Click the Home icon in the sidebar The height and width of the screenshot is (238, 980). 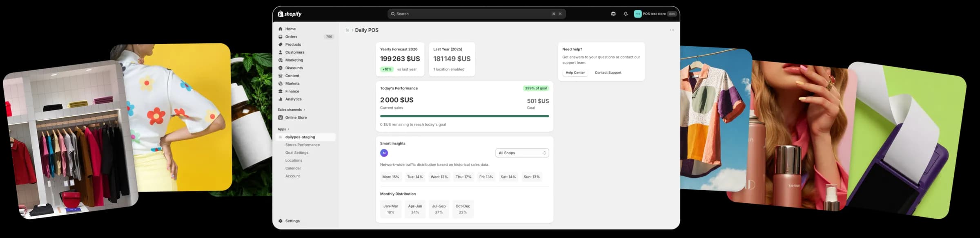(280, 29)
